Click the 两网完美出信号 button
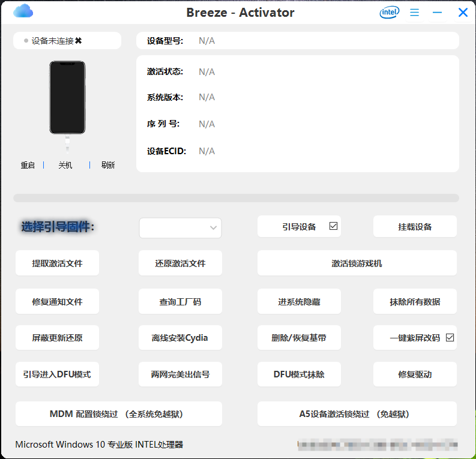Viewport: 476px width, 459px height. [x=180, y=374]
